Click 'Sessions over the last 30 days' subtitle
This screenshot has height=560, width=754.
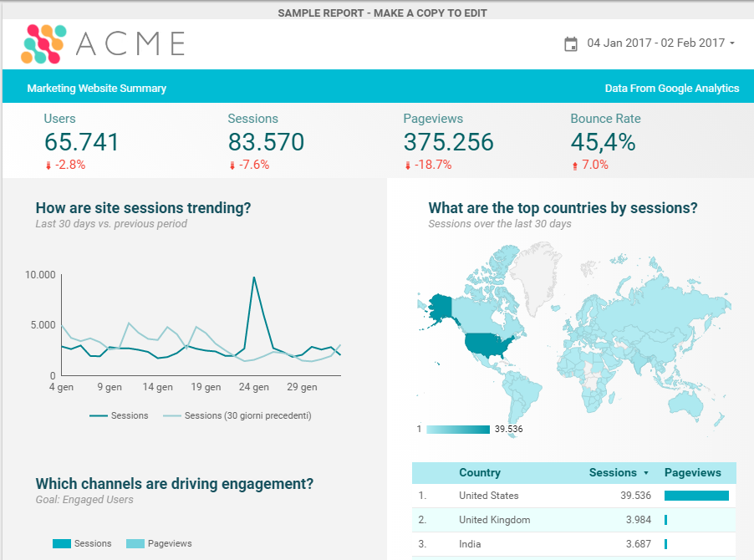500,224
